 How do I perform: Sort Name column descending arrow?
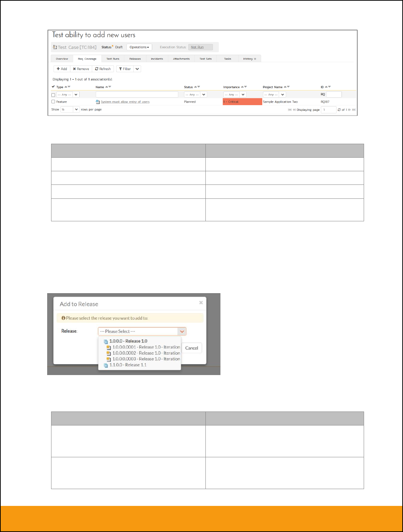[110, 87]
